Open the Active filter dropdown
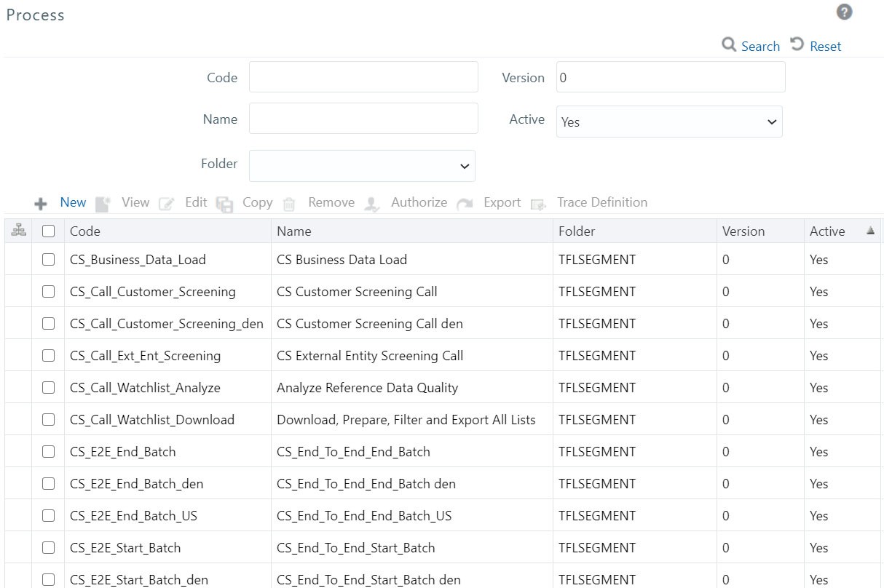 pos(668,122)
